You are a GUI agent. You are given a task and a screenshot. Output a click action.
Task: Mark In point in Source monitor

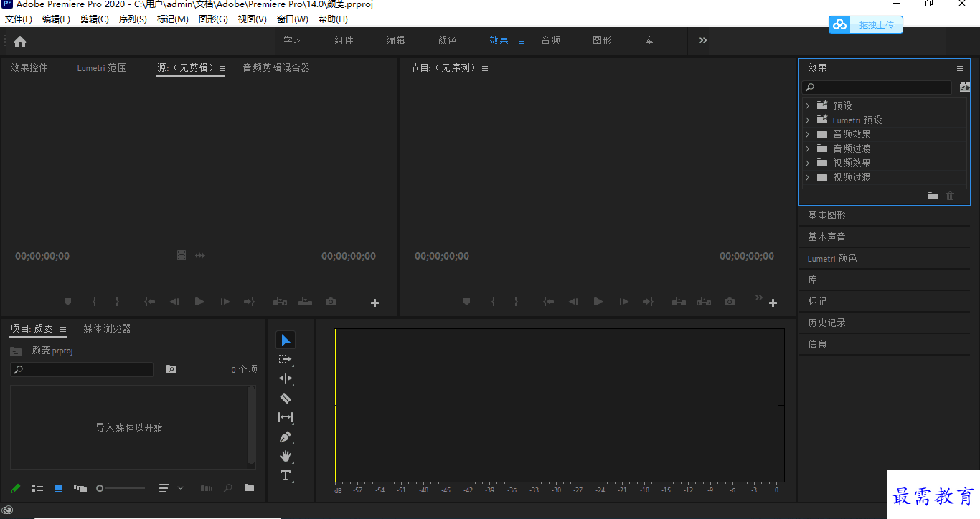tap(94, 302)
